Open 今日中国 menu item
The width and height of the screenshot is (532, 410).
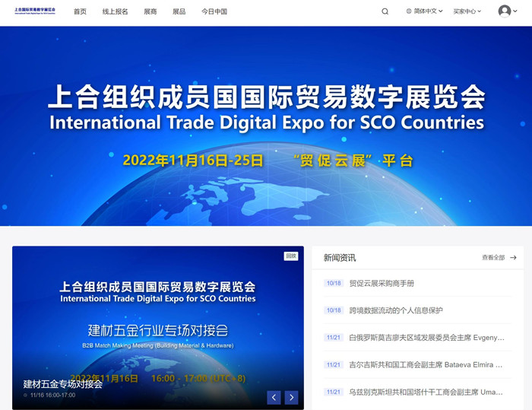[x=214, y=11]
